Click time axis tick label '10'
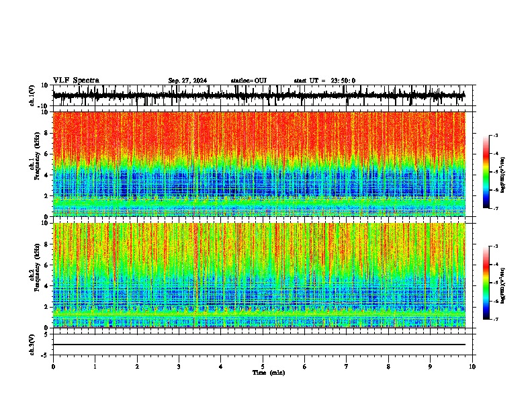Image resolution: width=532 pixels, height=411 pixels. pos(472,367)
